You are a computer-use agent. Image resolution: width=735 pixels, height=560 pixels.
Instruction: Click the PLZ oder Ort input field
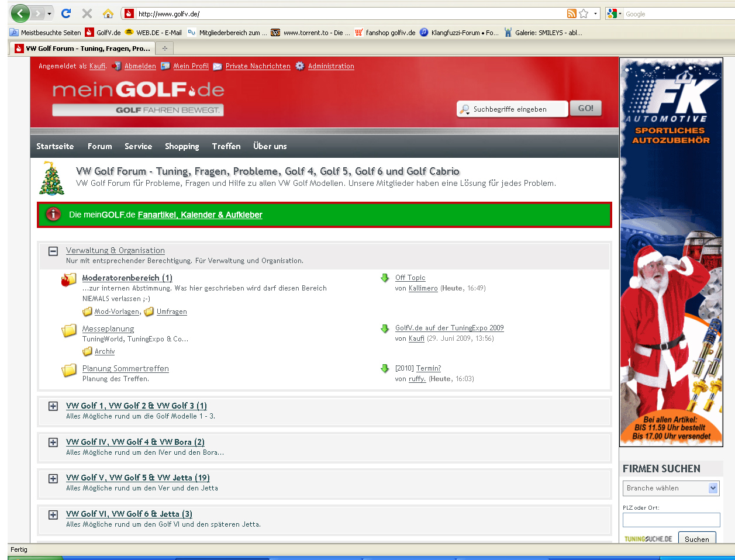click(671, 520)
